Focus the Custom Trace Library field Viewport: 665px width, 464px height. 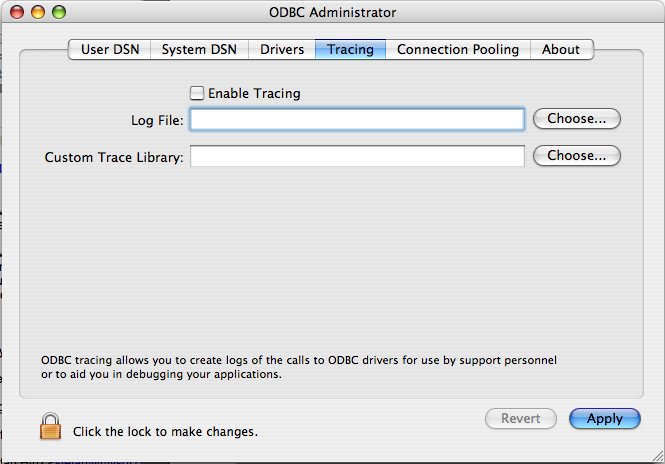tap(357, 157)
